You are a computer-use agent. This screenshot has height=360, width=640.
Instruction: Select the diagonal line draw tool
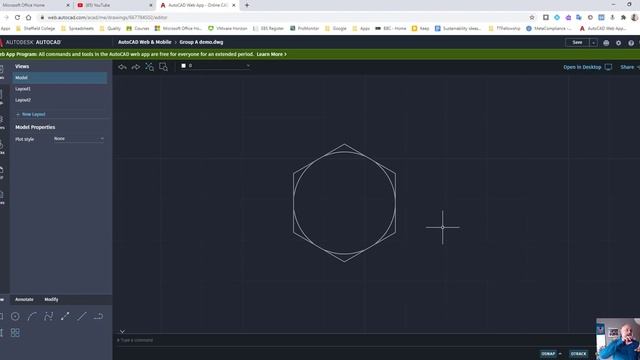point(82,316)
